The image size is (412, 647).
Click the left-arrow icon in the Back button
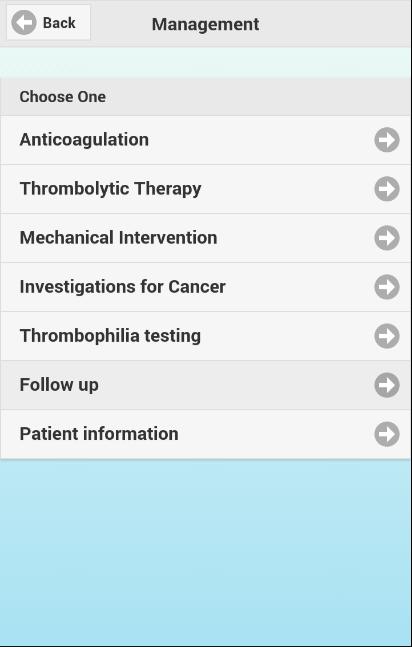pyautogui.click(x=24, y=23)
